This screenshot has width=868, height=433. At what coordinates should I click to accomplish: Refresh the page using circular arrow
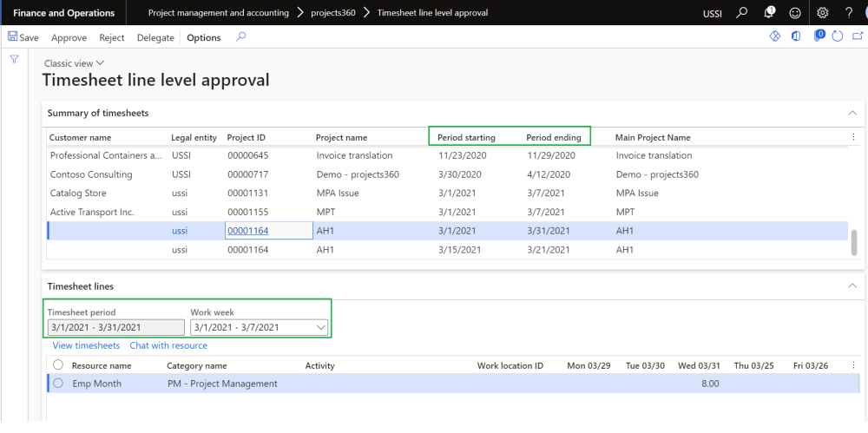tap(837, 36)
